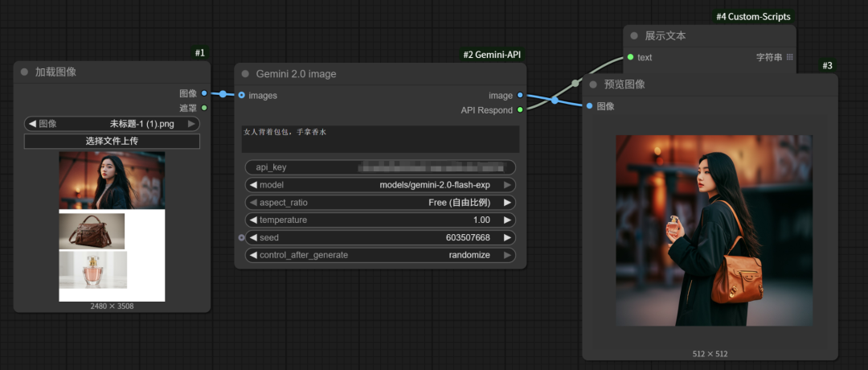
Task: Click the grey API Respond link midpoint
Action: (x=575, y=83)
